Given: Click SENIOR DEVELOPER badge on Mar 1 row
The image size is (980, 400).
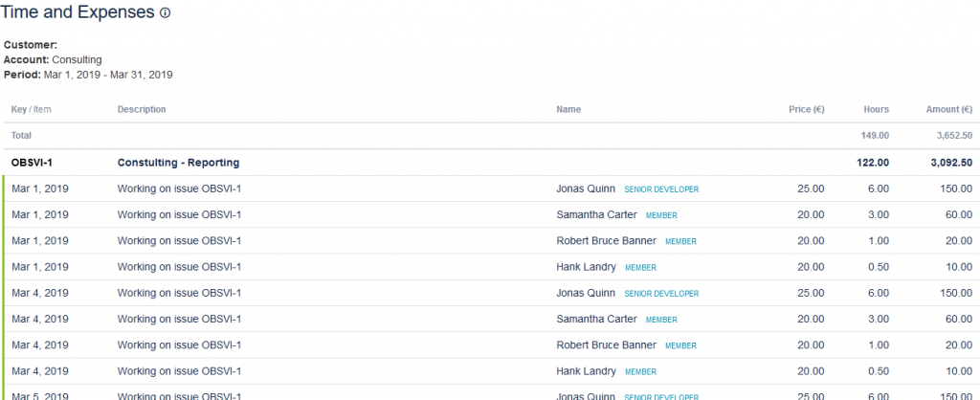Looking at the screenshot, I should coord(661,189).
